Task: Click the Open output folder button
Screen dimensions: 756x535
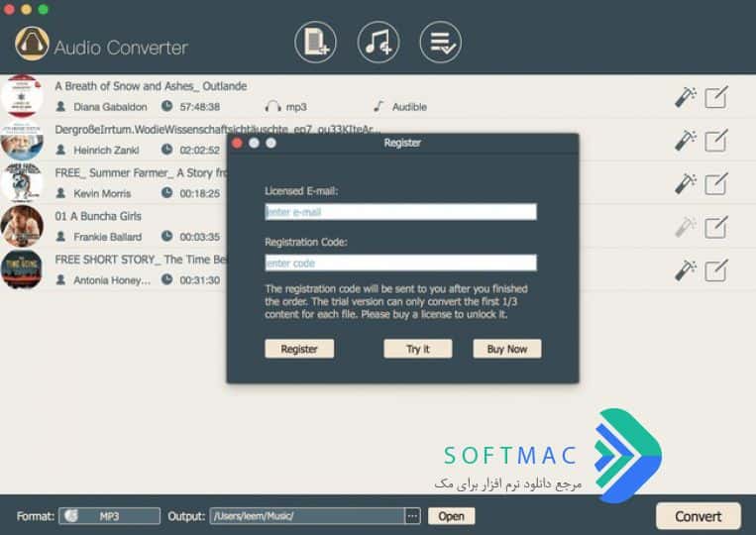Action: 451,516
